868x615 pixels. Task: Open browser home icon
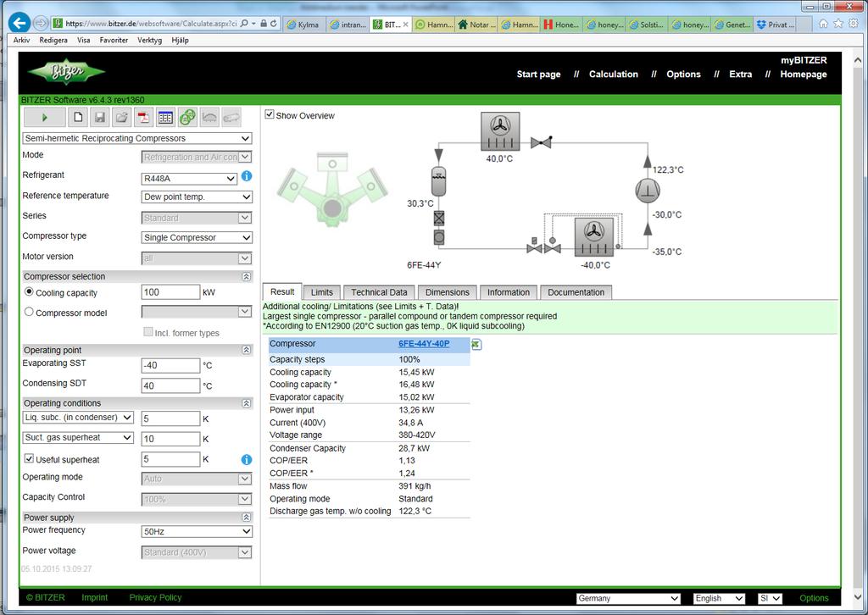(824, 23)
